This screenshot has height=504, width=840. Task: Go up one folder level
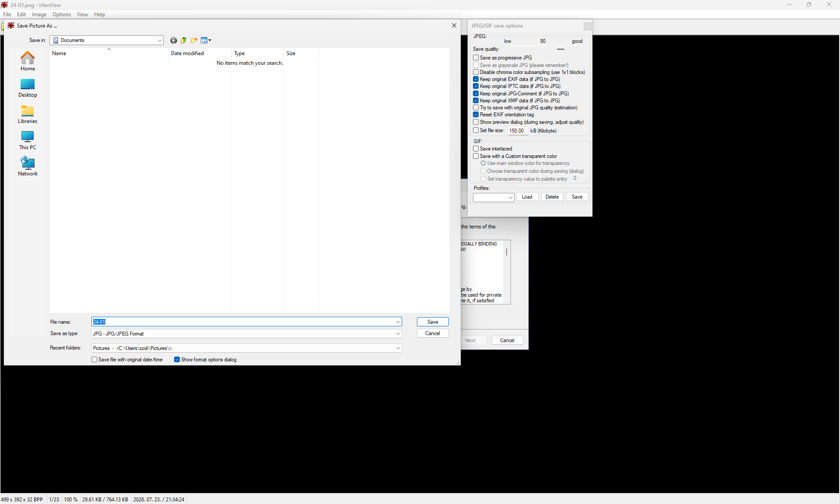(x=184, y=40)
